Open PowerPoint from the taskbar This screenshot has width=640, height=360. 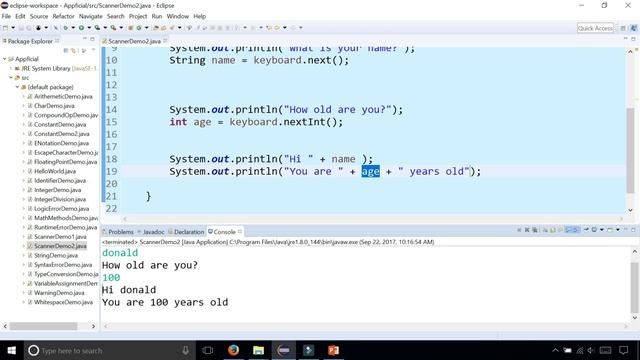pyautogui.click(x=333, y=350)
